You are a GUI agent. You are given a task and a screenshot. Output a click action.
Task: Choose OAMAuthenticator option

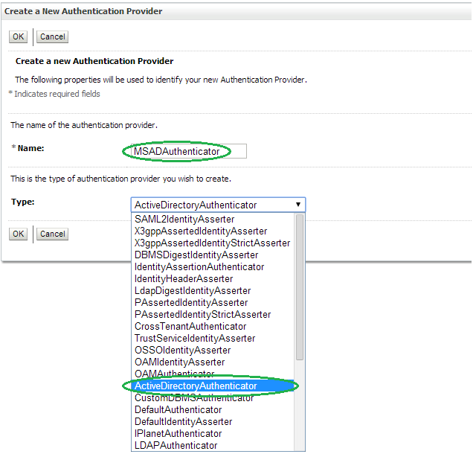coord(213,374)
